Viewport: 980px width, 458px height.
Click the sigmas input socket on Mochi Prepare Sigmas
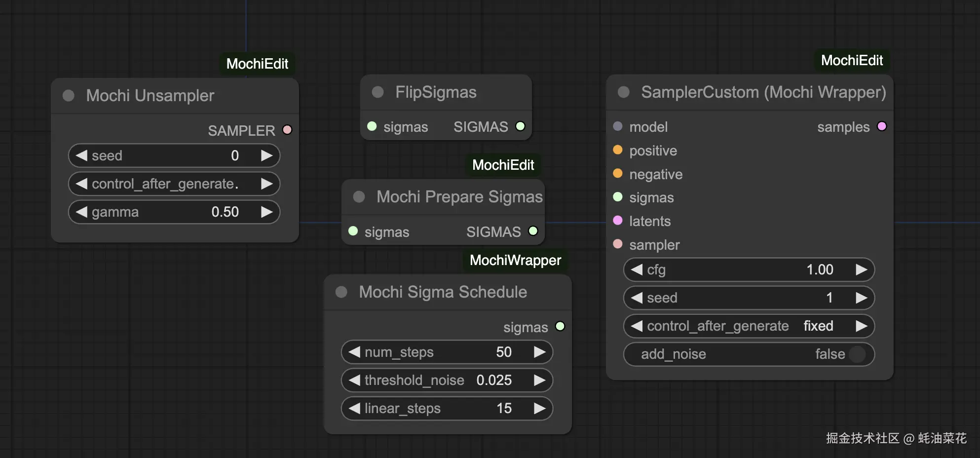tap(353, 231)
